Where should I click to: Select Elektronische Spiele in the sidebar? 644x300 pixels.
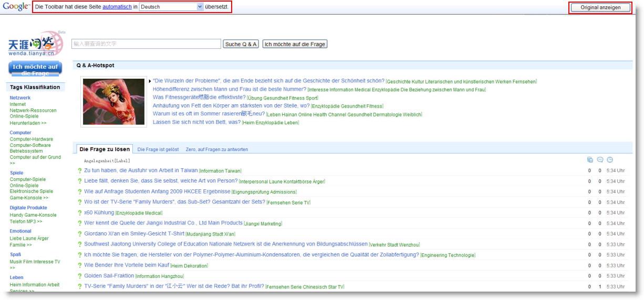[32, 191]
